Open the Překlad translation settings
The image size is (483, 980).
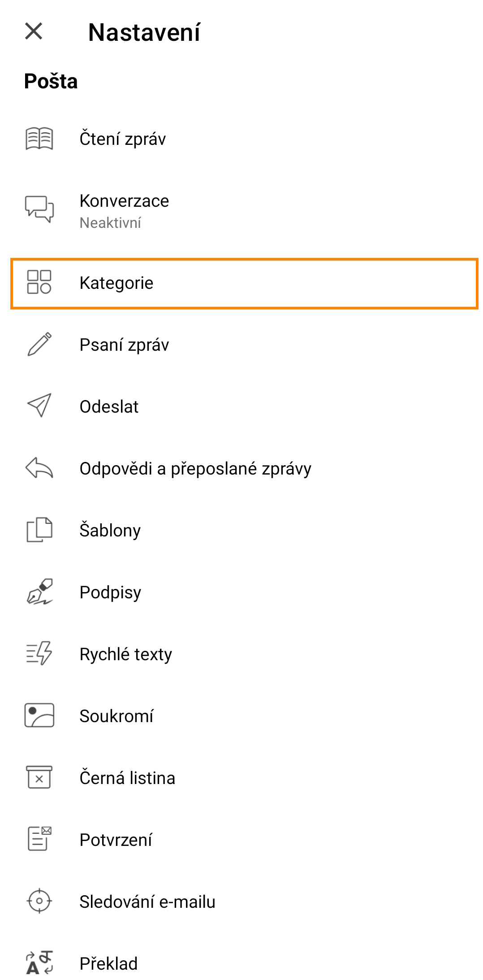pos(108,964)
